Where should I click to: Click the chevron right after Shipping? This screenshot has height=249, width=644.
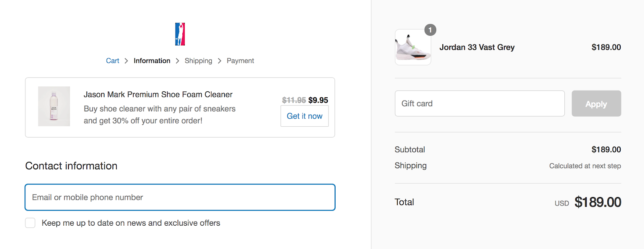click(219, 61)
